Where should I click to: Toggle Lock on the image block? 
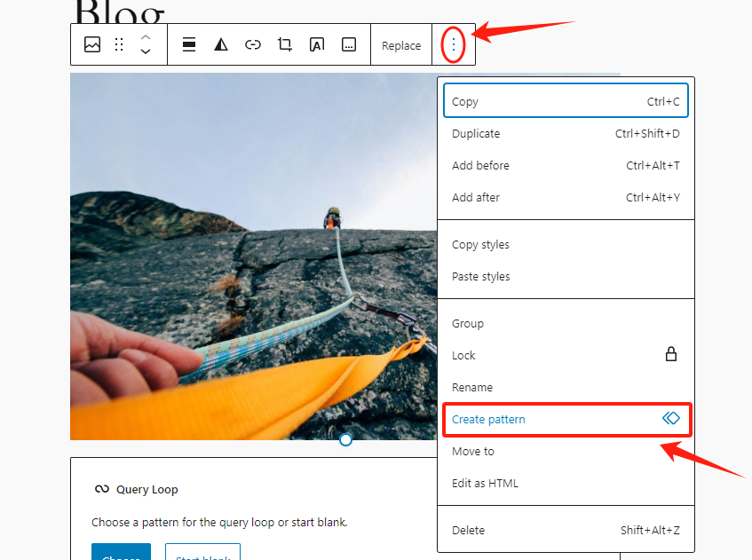(566, 355)
